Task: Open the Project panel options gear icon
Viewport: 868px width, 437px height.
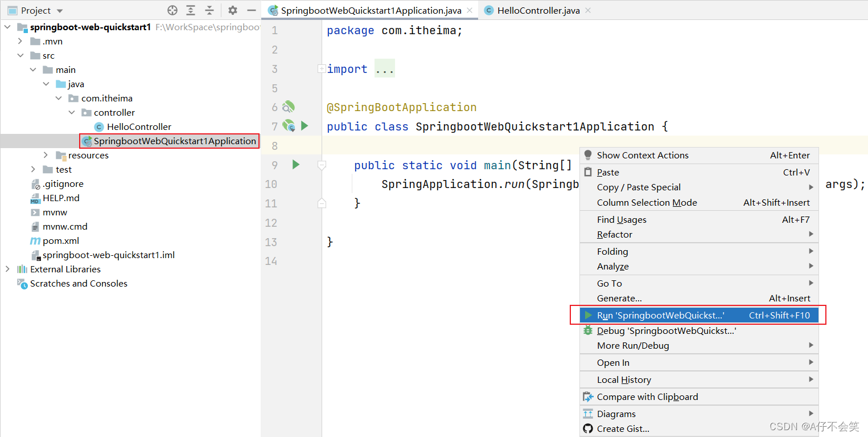Action: [x=232, y=10]
